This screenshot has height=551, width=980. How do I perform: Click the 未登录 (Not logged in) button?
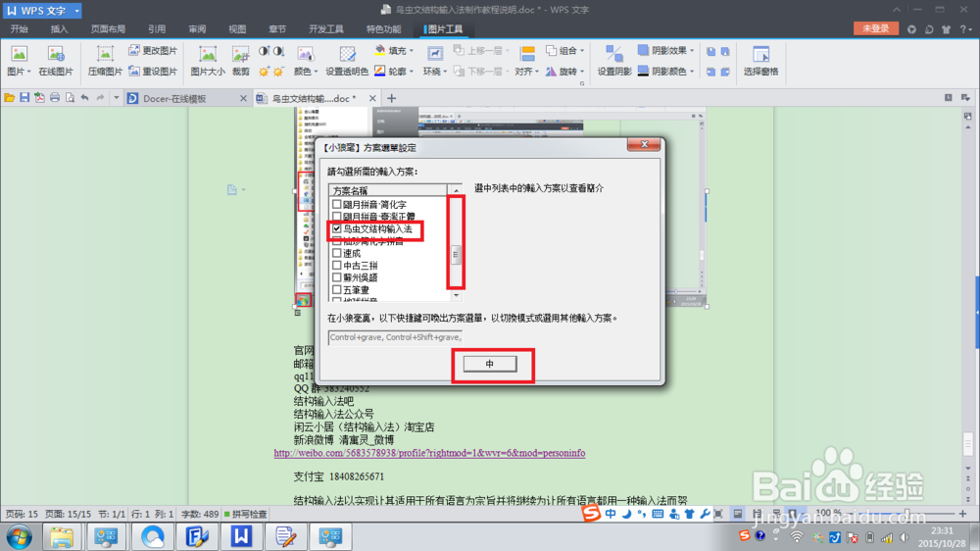pos(875,28)
